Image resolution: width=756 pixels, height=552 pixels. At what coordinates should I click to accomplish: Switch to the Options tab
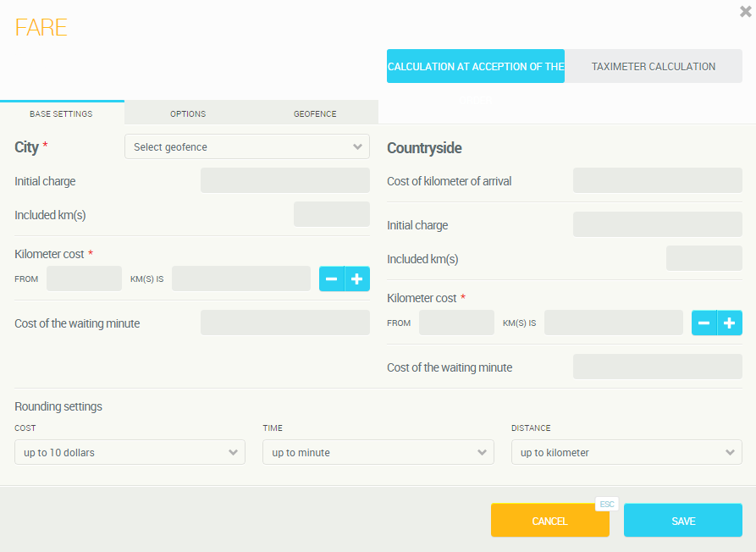pyautogui.click(x=187, y=113)
